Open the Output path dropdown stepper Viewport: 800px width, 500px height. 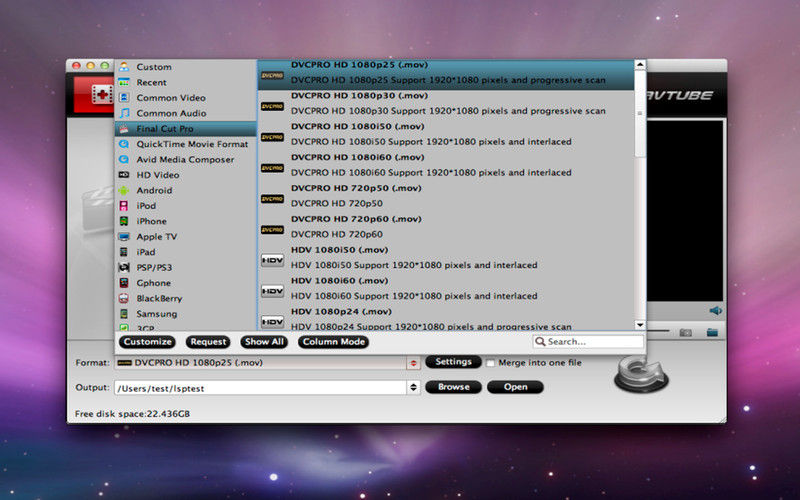[413, 388]
